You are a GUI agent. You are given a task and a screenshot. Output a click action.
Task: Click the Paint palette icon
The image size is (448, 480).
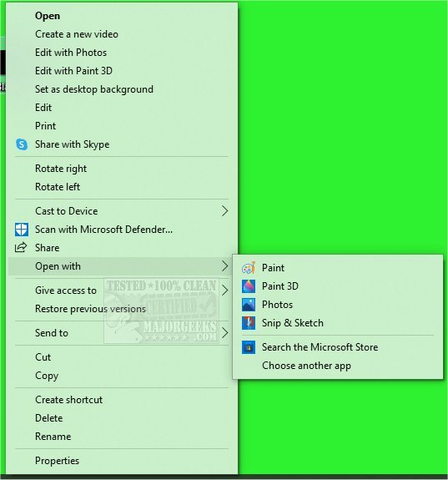pos(249,268)
